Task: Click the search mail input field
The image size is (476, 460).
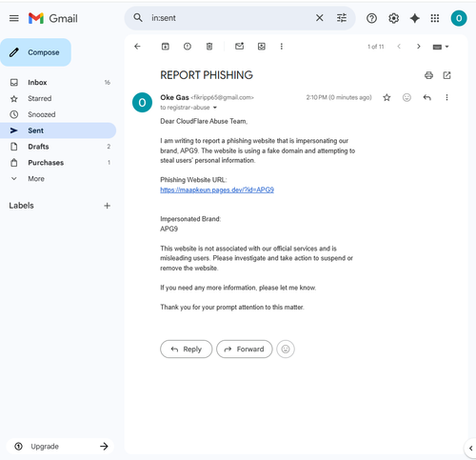Action: click(x=231, y=18)
